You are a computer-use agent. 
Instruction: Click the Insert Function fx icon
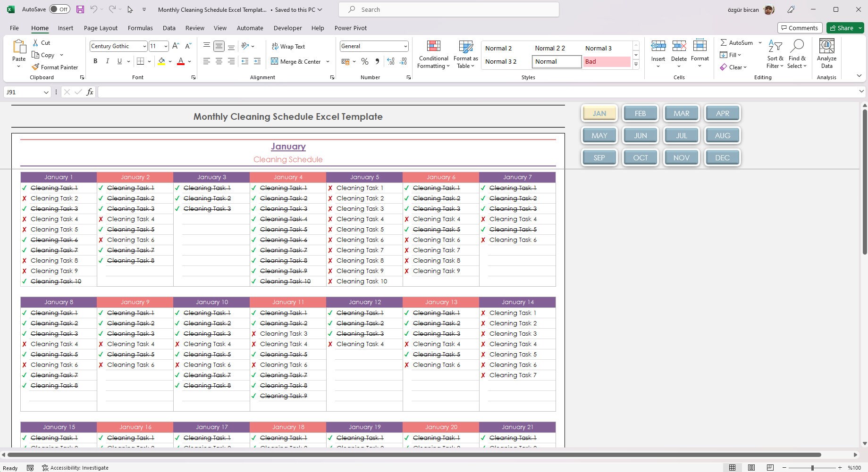[x=90, y=92]
